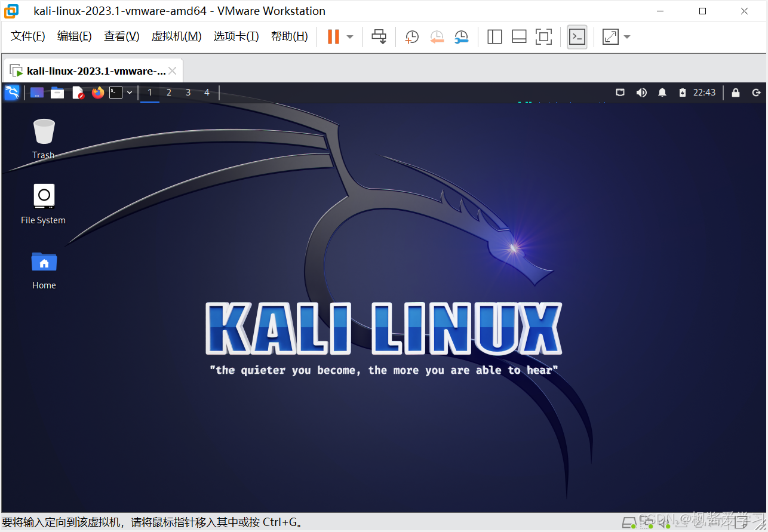This screenshot has width=768, height=532.
Task: Toggle the VMware library sidebar panel
Action: 494,37
